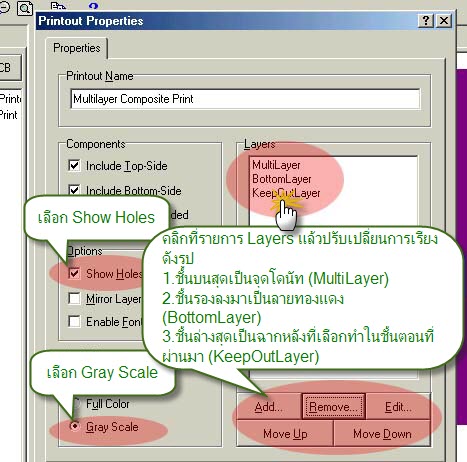Click the Add... layer button
Screen dimensions: 467x462
(269, 407)
